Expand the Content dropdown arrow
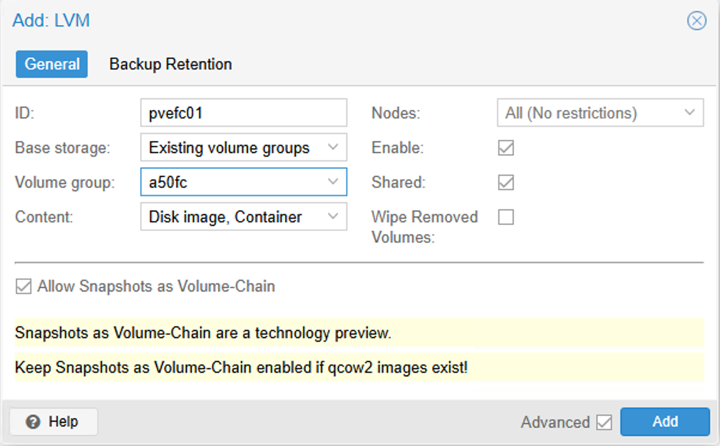The image size is (720, 446). (x=333, y=216)
